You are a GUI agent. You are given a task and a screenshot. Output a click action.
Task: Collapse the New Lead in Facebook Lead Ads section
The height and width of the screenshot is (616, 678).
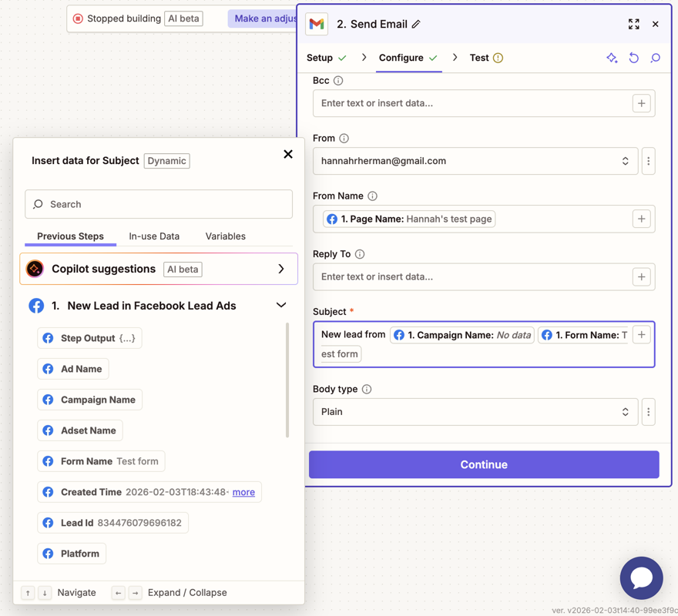[x=280, y=305]
